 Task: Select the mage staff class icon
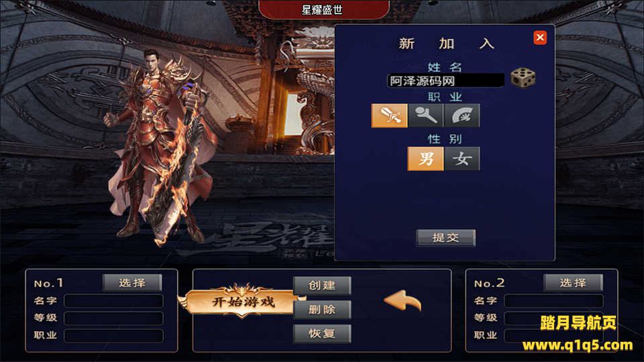(x=425, y=116)
